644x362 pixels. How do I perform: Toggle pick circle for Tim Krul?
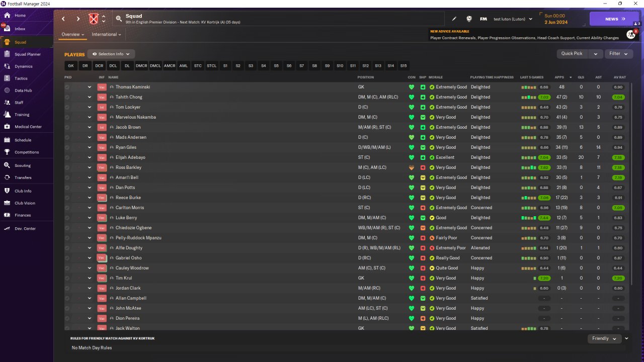[67, 278]
